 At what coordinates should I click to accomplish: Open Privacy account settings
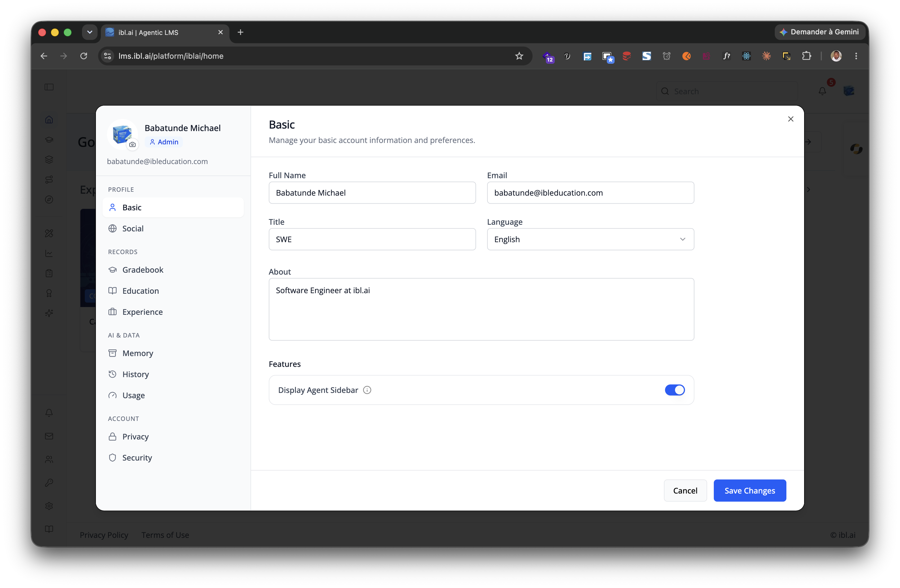173,437
